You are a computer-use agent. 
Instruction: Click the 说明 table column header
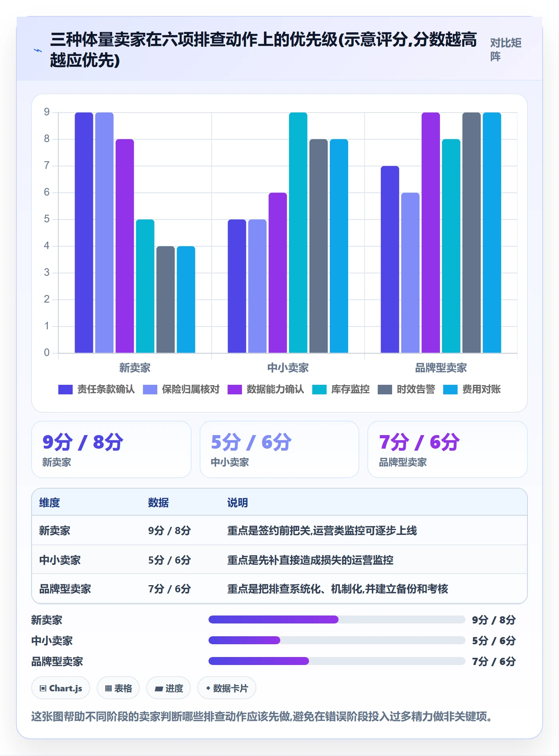238,503
